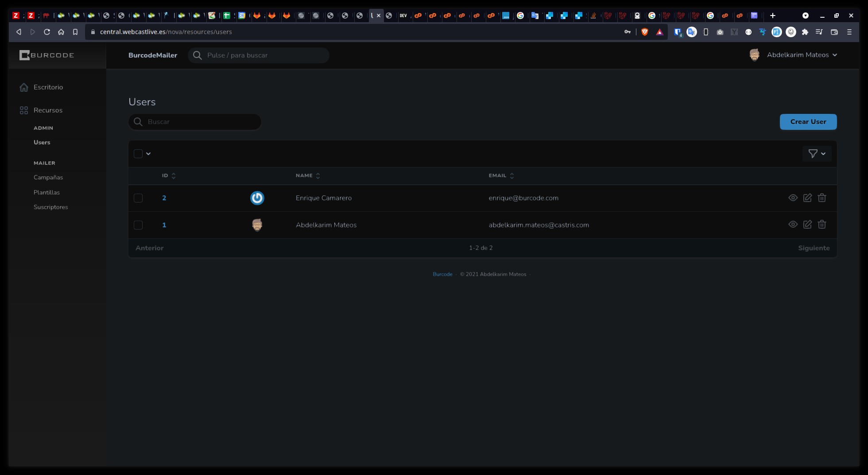Follow the Burcode footer link
Screen dimensions: 868x475
[x=442, y=274]
